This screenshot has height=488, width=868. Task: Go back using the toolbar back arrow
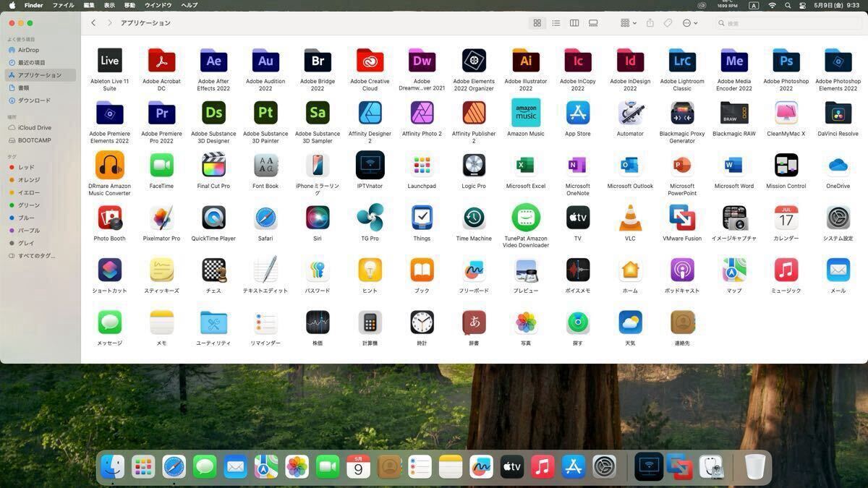click(x=93, y=23)
